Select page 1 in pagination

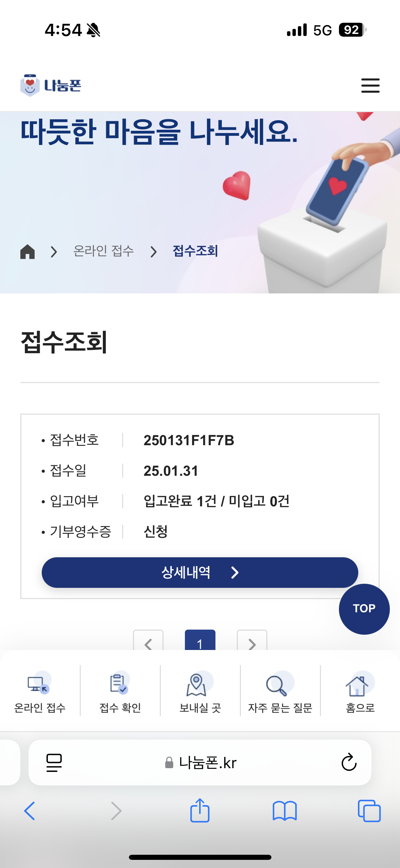point(200,641)
